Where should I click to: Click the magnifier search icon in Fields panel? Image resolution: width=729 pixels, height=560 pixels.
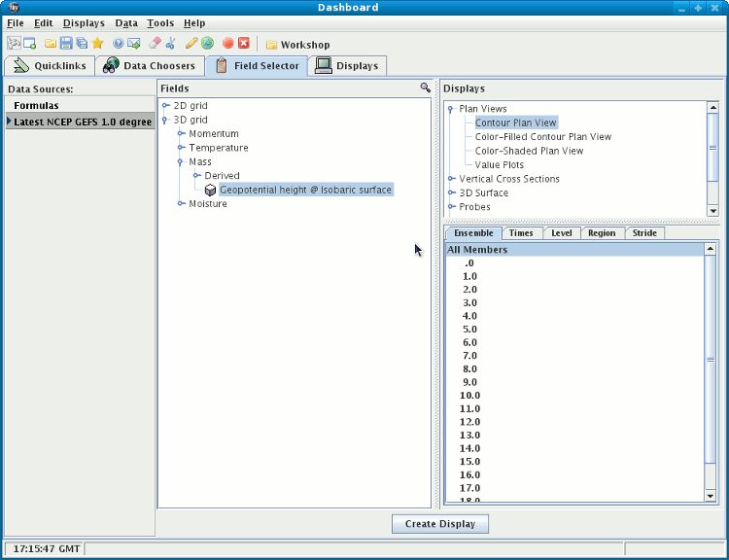click(425, 87)
